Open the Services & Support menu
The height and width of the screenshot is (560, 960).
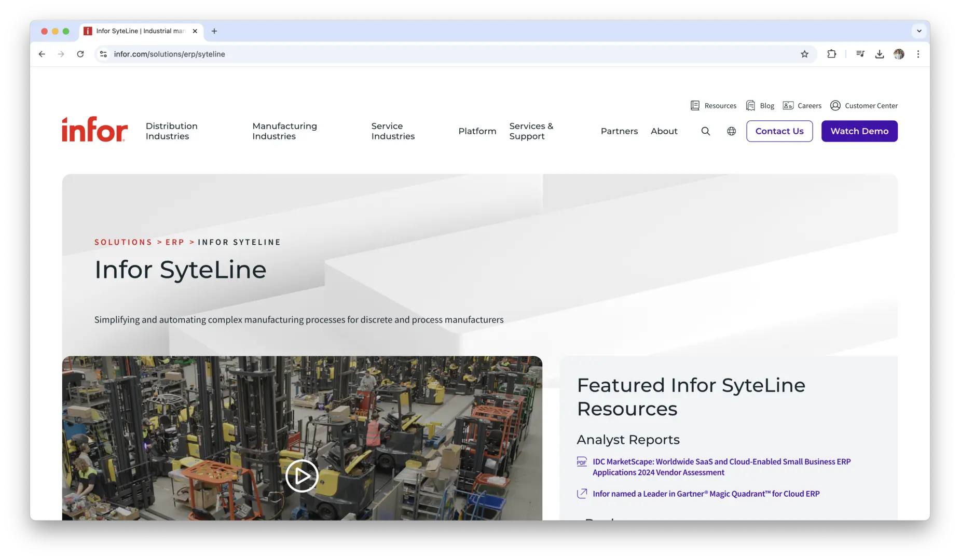pyautogui.click(x=531, y=131)
